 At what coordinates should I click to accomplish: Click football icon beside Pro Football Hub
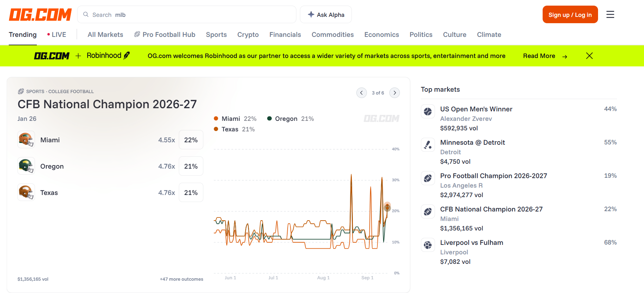pyautogui.click(x=137, y=34)
